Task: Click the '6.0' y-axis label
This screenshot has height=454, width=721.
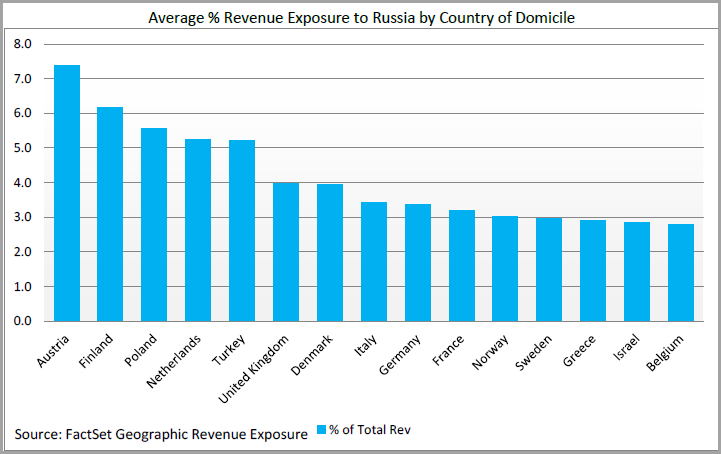Action: [23, 113]
